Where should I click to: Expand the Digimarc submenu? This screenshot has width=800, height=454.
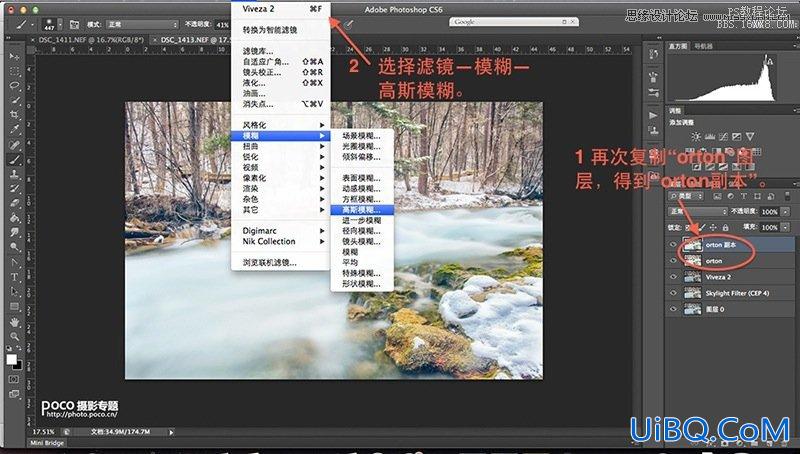pyautogui.click(x=281, y=231)
